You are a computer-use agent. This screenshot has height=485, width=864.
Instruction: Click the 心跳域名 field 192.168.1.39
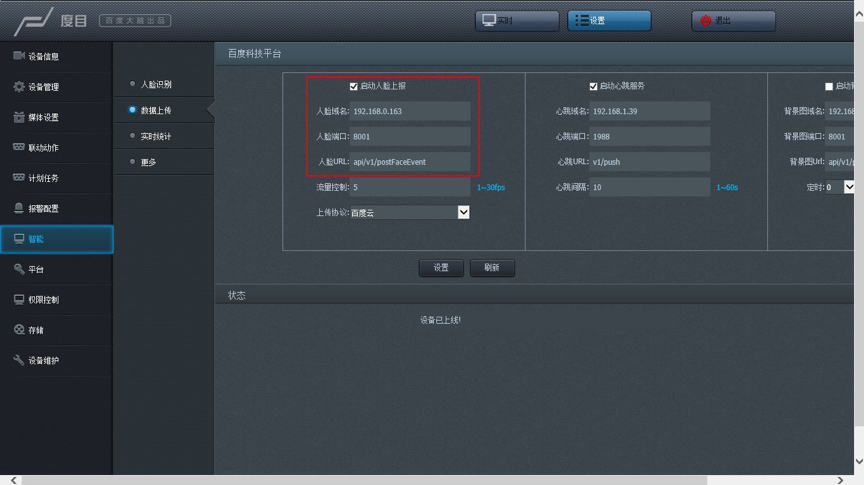pyautogui.click(x=649, y=111)
